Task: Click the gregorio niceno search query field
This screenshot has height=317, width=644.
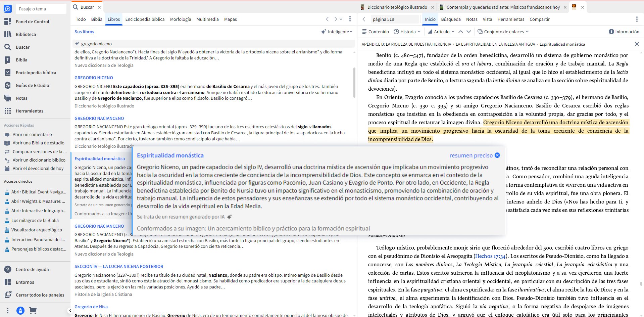Action: click(x=213, y=44)
